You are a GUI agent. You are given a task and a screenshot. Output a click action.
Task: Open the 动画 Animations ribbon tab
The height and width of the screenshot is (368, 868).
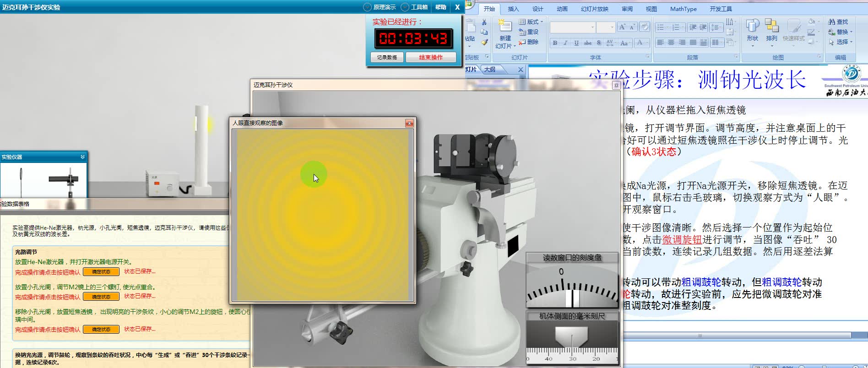pos(562,9)
